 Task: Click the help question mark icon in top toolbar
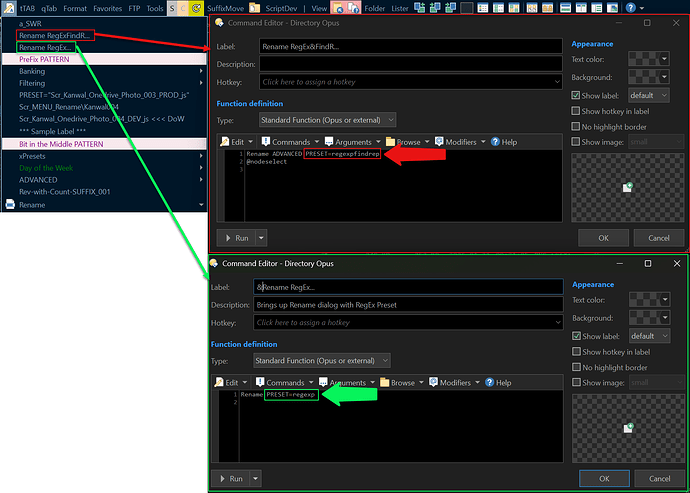point(629,8)
